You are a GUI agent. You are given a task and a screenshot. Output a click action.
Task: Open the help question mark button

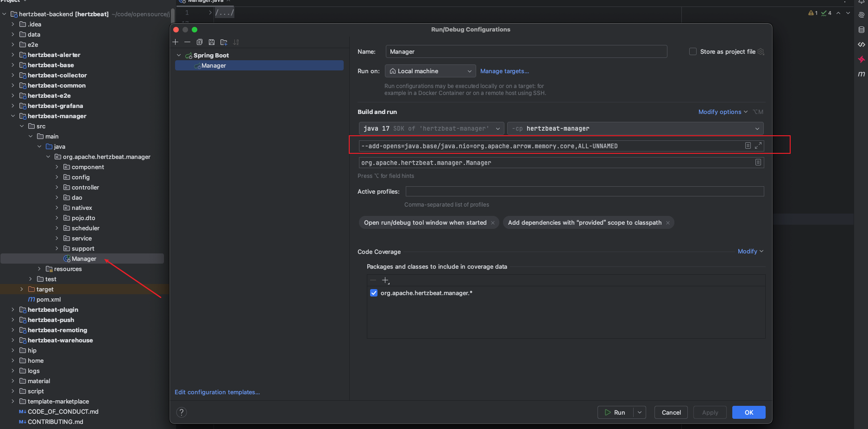click(182, 412)
